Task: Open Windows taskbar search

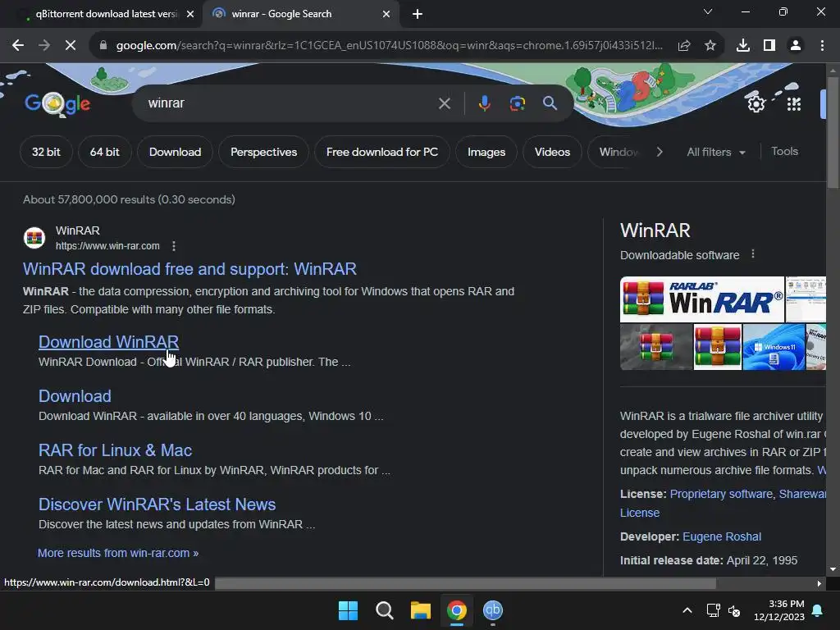Action: [384, 610]
